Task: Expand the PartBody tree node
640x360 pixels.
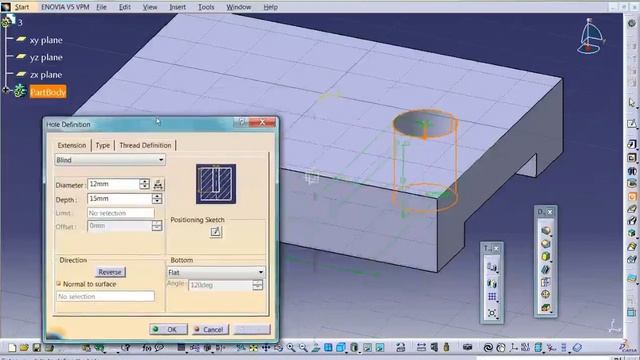Action: [x=6, y=90]
